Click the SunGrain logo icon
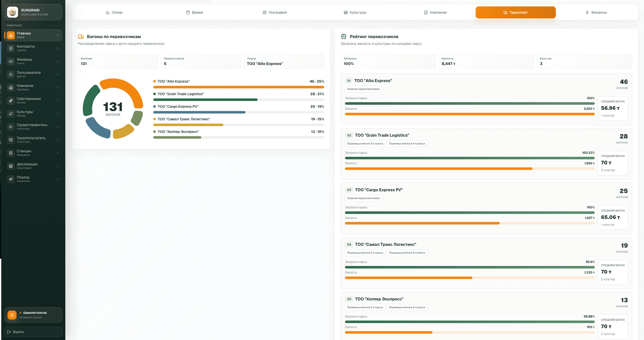This screenshot has height=340, width=644. [13, 12]
